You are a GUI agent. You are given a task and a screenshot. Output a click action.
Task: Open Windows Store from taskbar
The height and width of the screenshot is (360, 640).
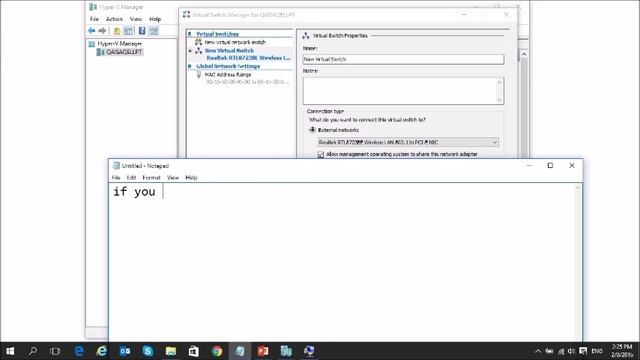coord(193,351)
